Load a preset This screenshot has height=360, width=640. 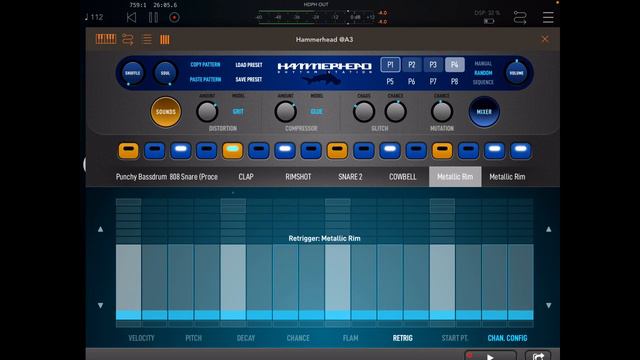point(249,64)
